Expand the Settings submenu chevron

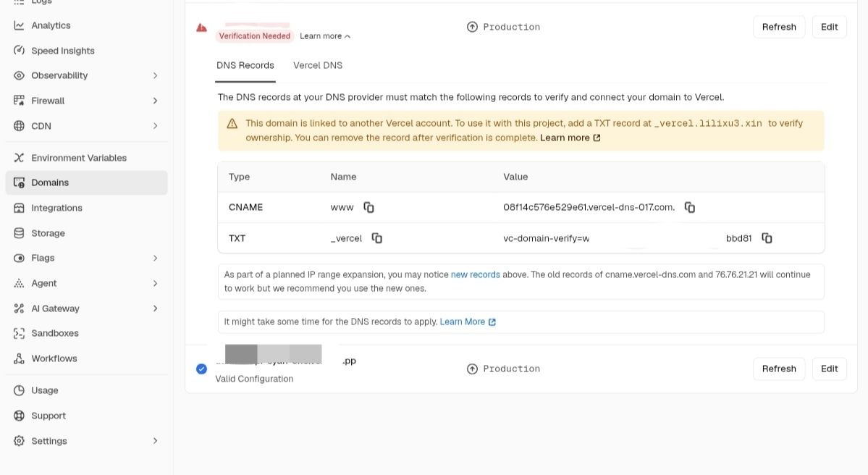(x=155, y=441)
